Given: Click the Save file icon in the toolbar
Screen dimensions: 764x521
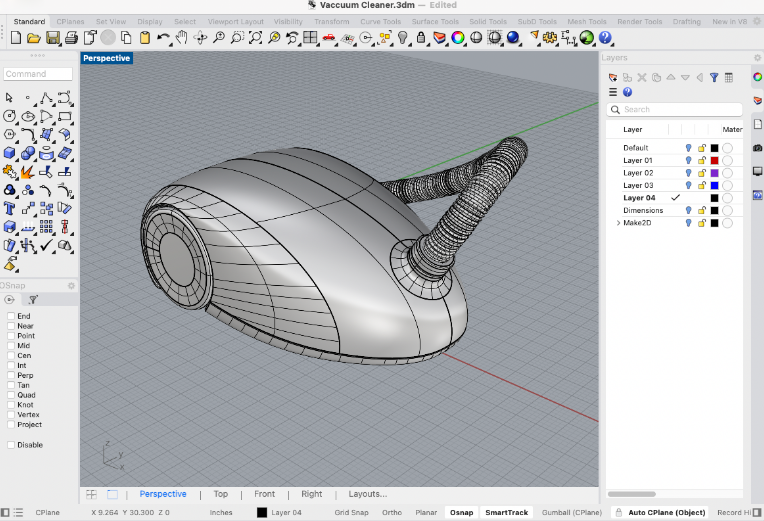Looking at the screenshot, I should click(52, 38).
